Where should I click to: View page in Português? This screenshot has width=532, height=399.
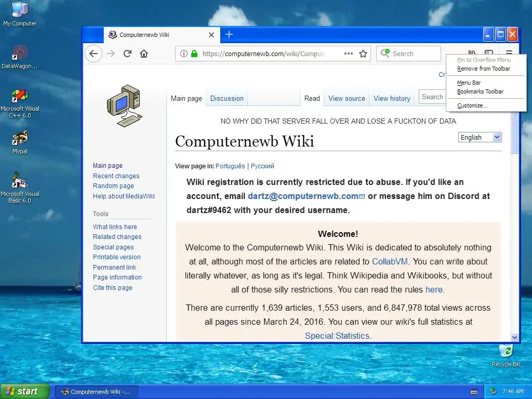(x=230, y=166)
